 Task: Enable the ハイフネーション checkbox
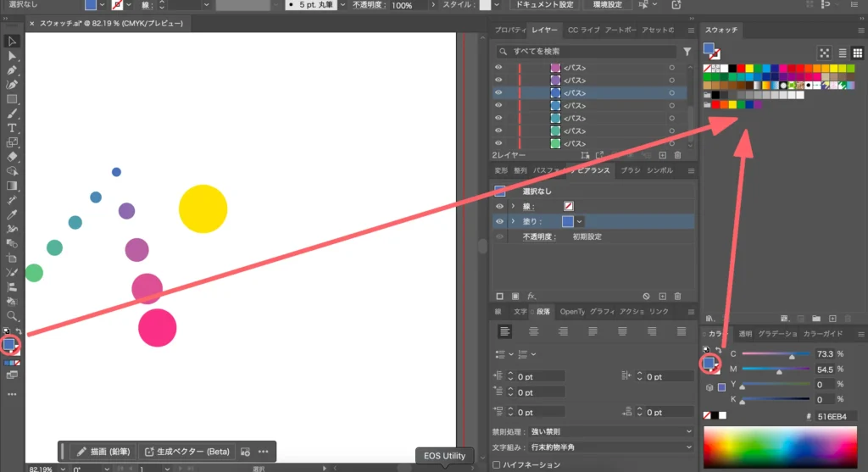click(497, 464)
